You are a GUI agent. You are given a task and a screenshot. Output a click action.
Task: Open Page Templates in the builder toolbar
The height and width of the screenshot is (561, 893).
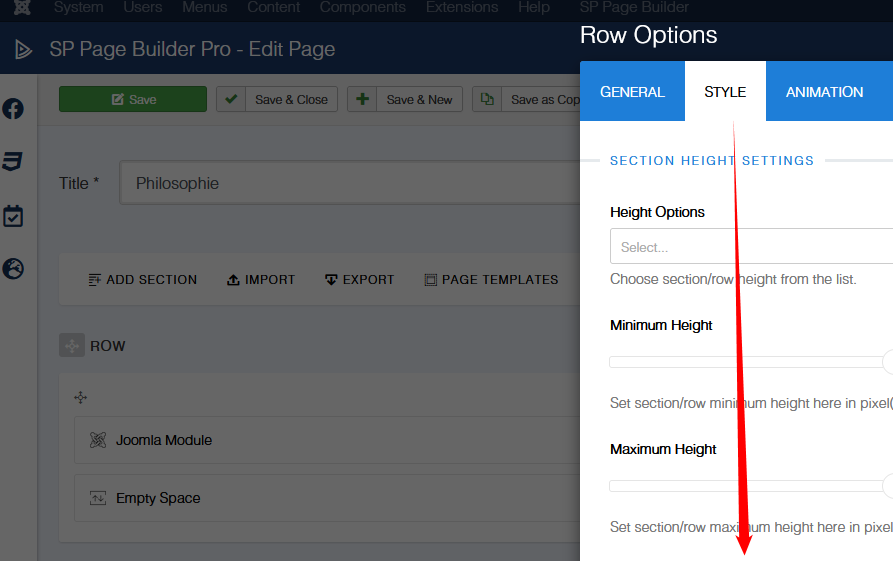click(491, 280)
